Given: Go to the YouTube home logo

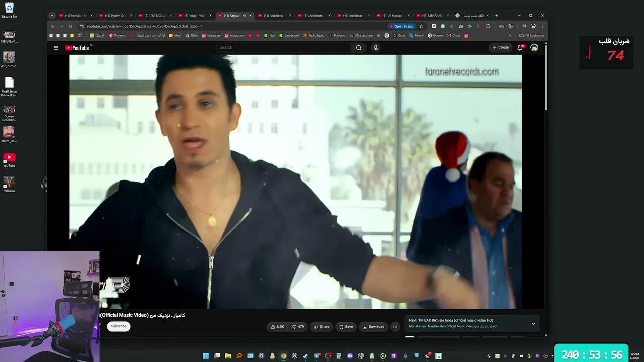Looking at the screenshot, I should [x=77, y=48].
